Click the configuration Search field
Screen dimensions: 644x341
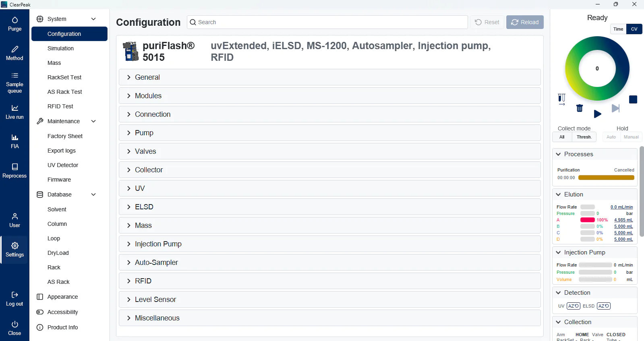click(327, 22)
